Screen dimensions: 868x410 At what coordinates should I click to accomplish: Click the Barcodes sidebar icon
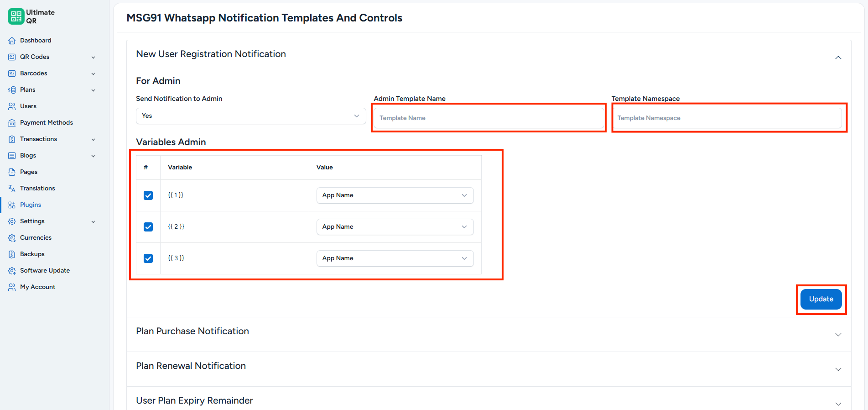pyautogui.click(x=12, y=74)
